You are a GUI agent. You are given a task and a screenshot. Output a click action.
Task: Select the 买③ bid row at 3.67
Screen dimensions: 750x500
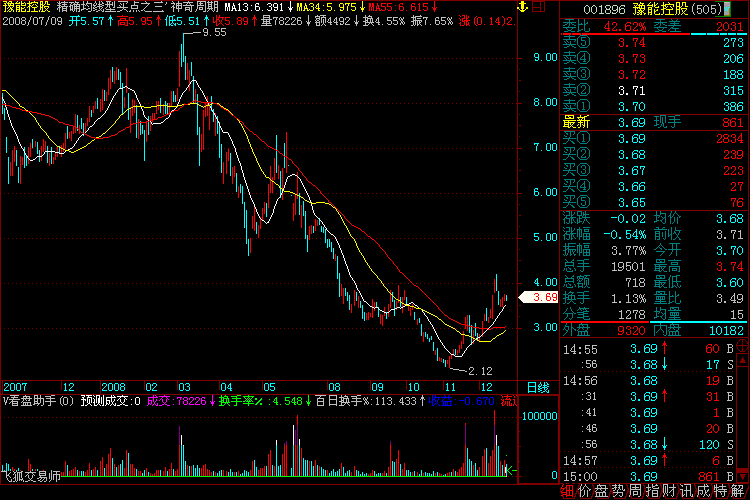653,171
